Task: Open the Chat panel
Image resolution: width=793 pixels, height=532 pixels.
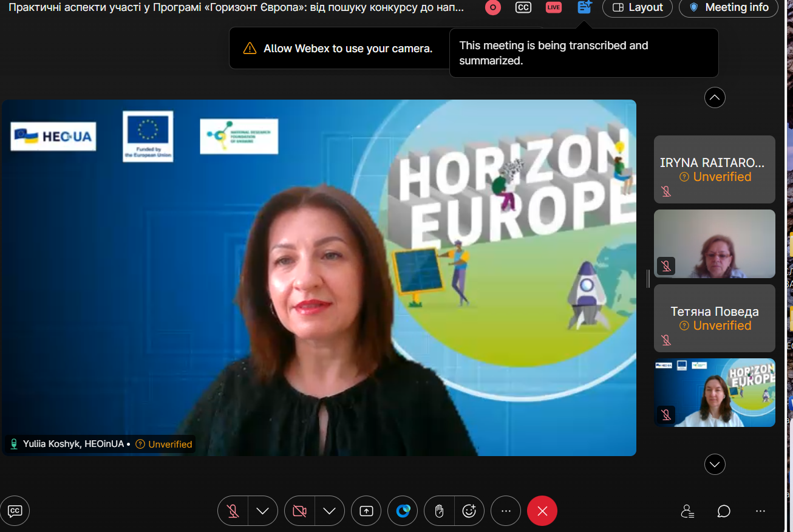Action: pos(724,511)
